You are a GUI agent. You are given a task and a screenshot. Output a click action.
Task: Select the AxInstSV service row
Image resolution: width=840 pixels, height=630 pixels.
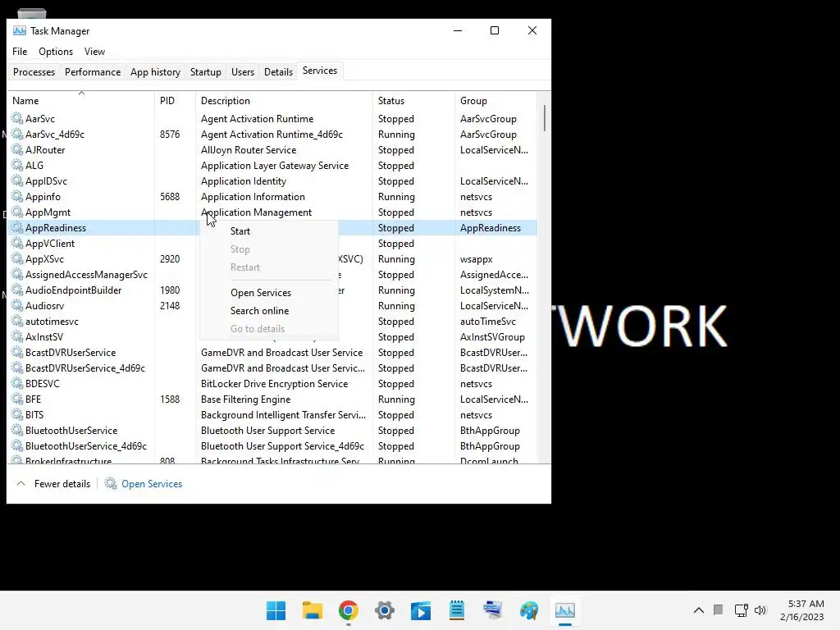click(x=272, y=336)
